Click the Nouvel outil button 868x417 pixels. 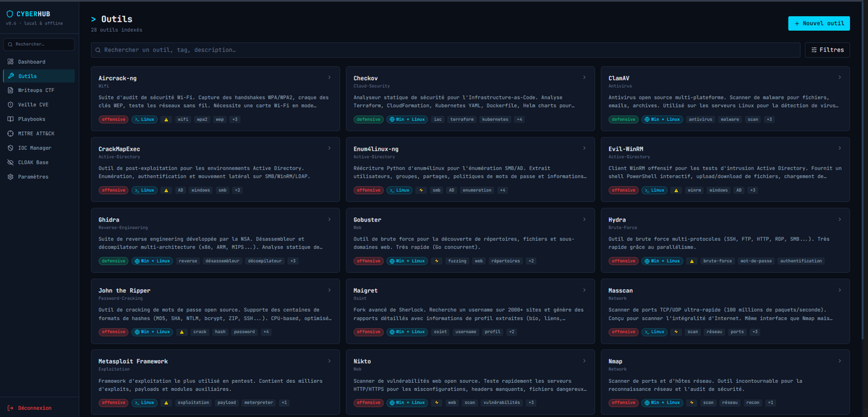pyautogui.click(x=819, y=23)
